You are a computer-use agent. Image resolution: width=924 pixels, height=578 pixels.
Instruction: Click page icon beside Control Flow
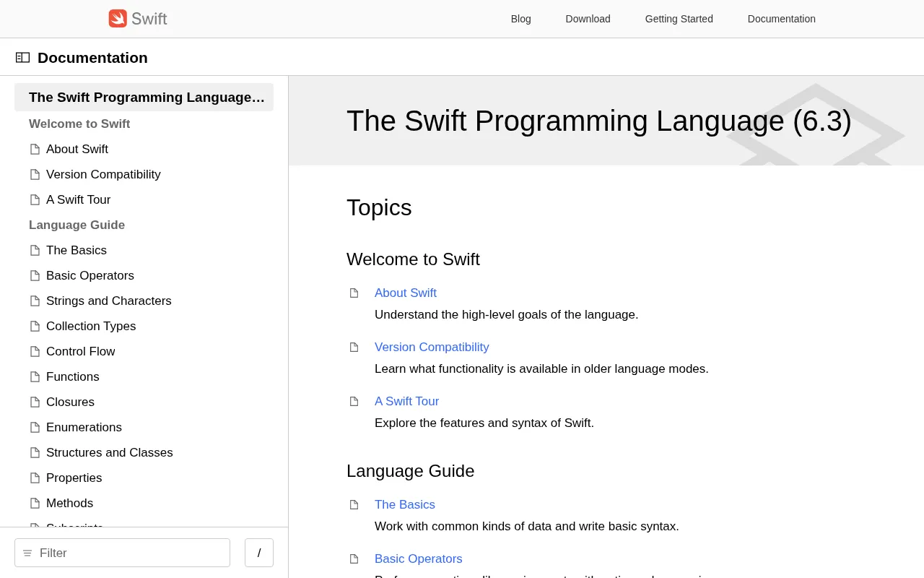tap(35, 352)
